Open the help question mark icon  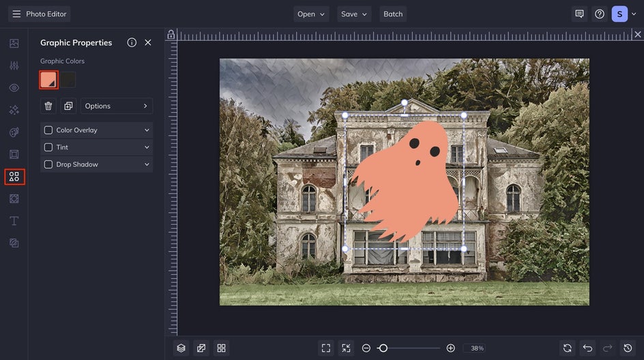click(600, 14)
